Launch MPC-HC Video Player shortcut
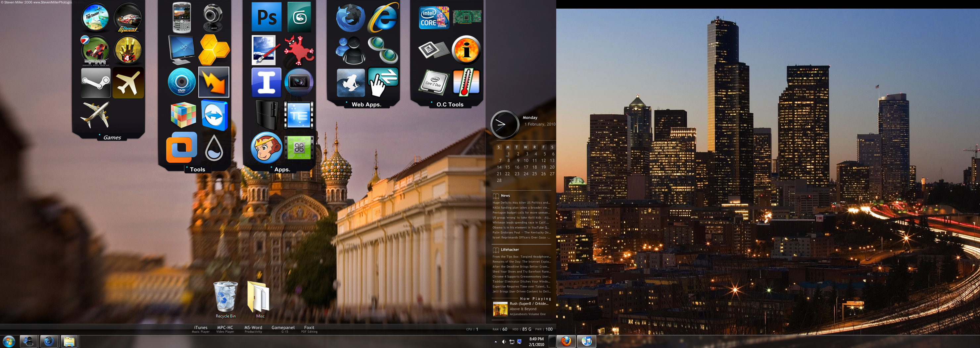This screenshot has width=980, height=348. click(x=225, y=329)
